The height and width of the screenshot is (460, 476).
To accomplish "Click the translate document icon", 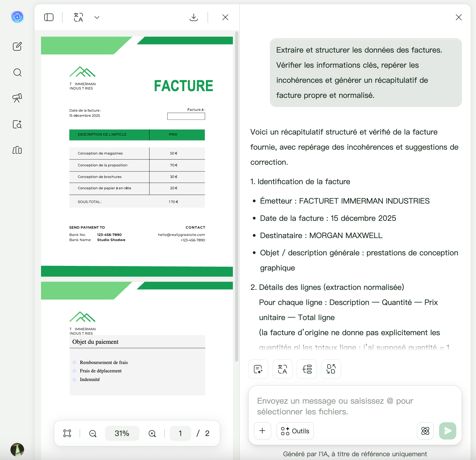I will [x=79, y=17].
